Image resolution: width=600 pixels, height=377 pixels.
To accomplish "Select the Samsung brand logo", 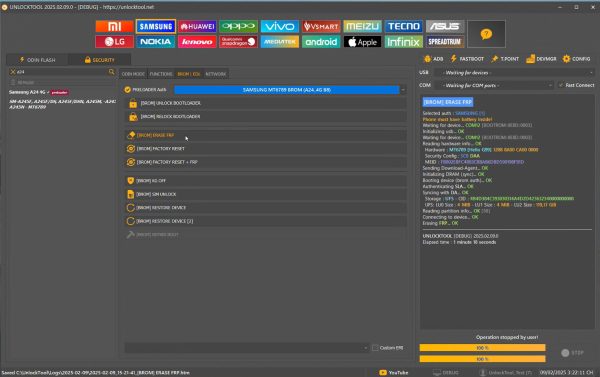I will 156,26.
